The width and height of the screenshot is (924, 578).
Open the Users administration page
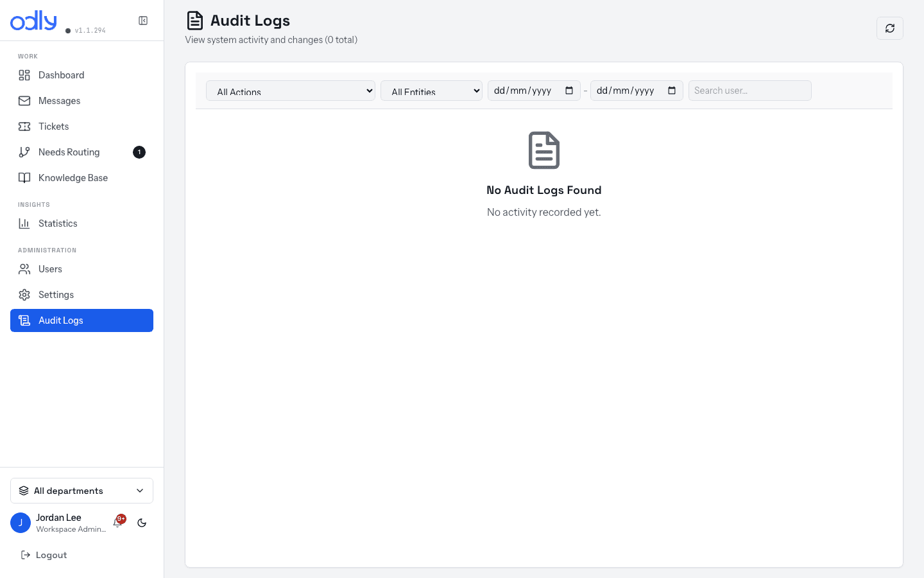81,269
